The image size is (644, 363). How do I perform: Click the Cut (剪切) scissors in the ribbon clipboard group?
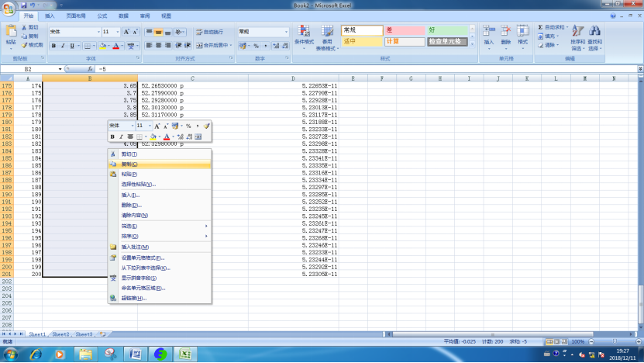[24, 28]
